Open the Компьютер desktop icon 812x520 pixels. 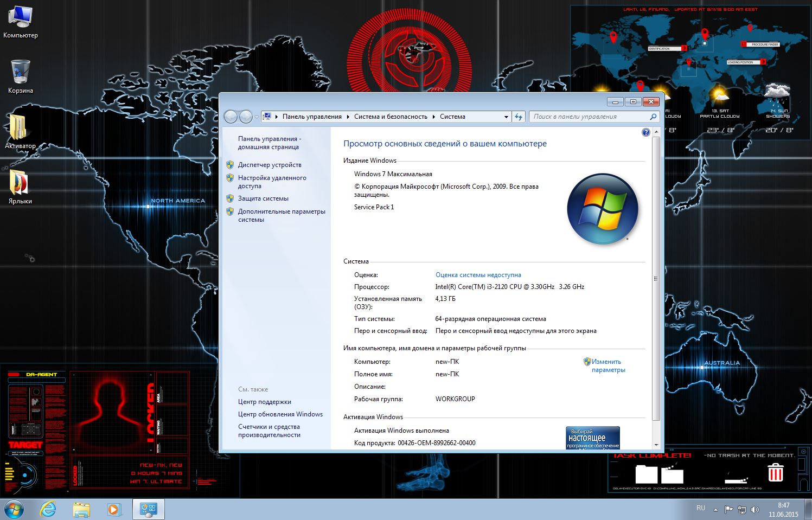[x=21, y=22]
